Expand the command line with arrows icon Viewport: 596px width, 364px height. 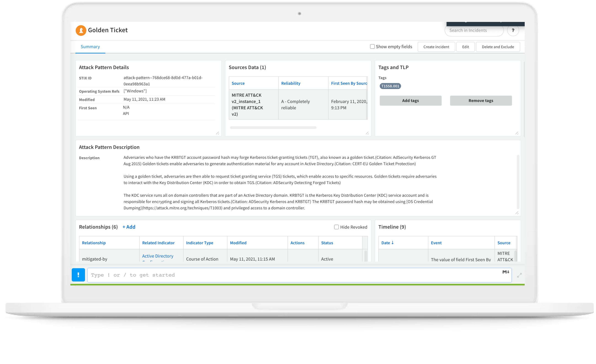coord(519,275)
